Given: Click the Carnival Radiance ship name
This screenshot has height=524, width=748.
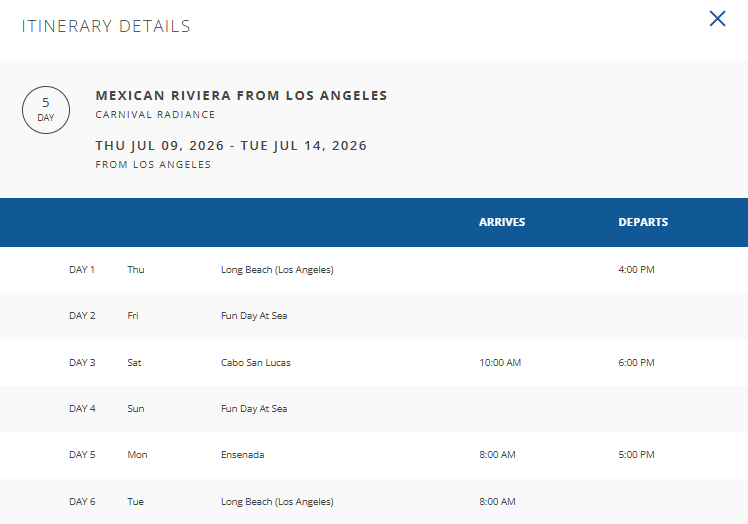Looking at the screenshot, I should coord(155,115).
